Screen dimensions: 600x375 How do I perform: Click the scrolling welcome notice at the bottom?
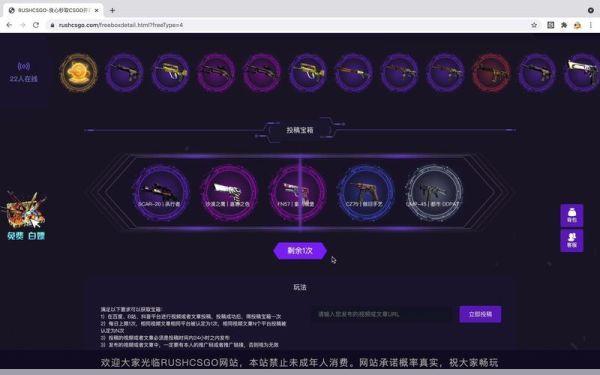tap(300, 362)
